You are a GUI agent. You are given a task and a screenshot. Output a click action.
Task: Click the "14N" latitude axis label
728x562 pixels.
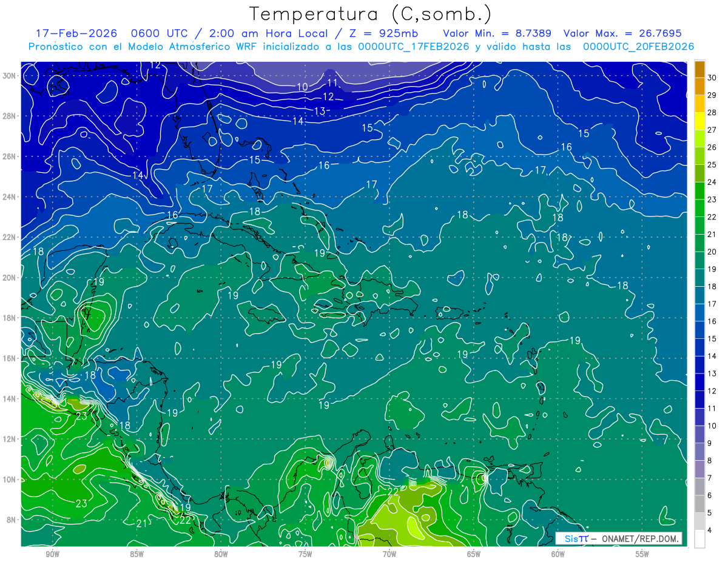pyautogui.click(x=10, y=398)
